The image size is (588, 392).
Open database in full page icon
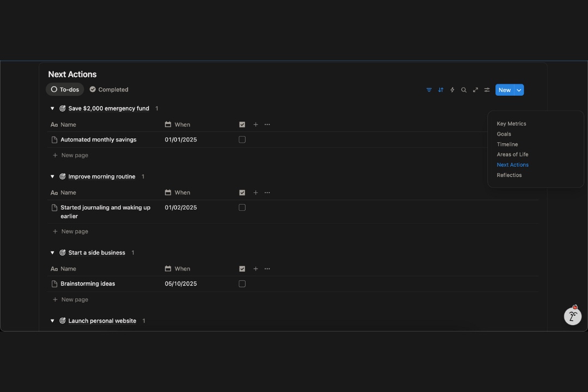click(x=475, y=90)
